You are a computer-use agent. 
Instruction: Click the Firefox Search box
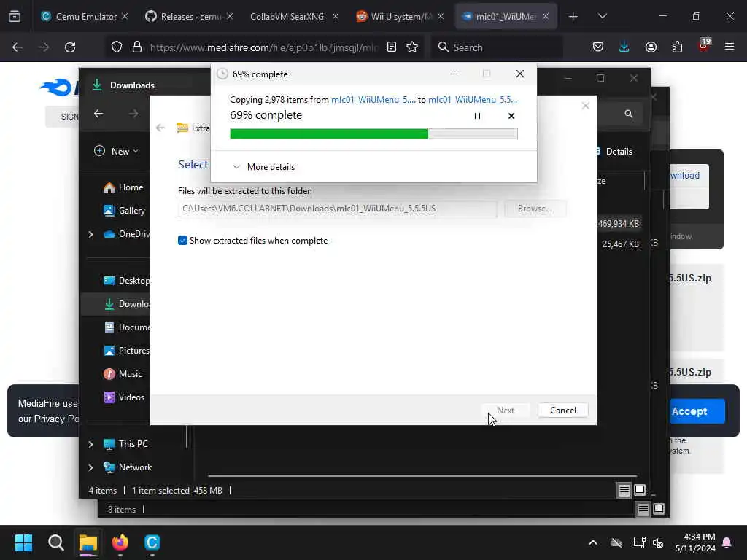click(496, 47)
